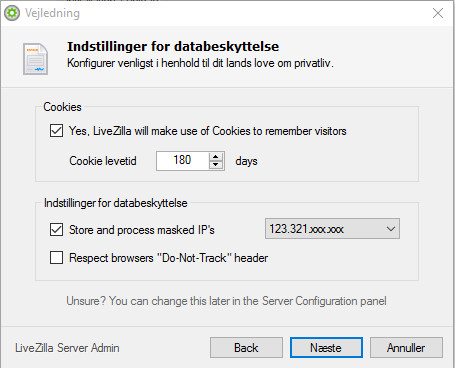This screenshot has height=368, width=455.
Task: Click into the Cookie levetid value field
Action: (183, 161)
